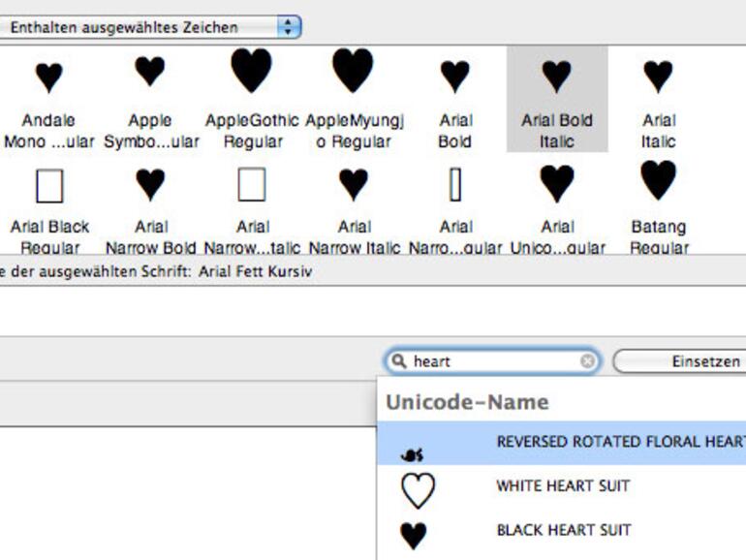Click the white heart outline symbol
This screenshot has width=746, height=560.
point(418,490)
